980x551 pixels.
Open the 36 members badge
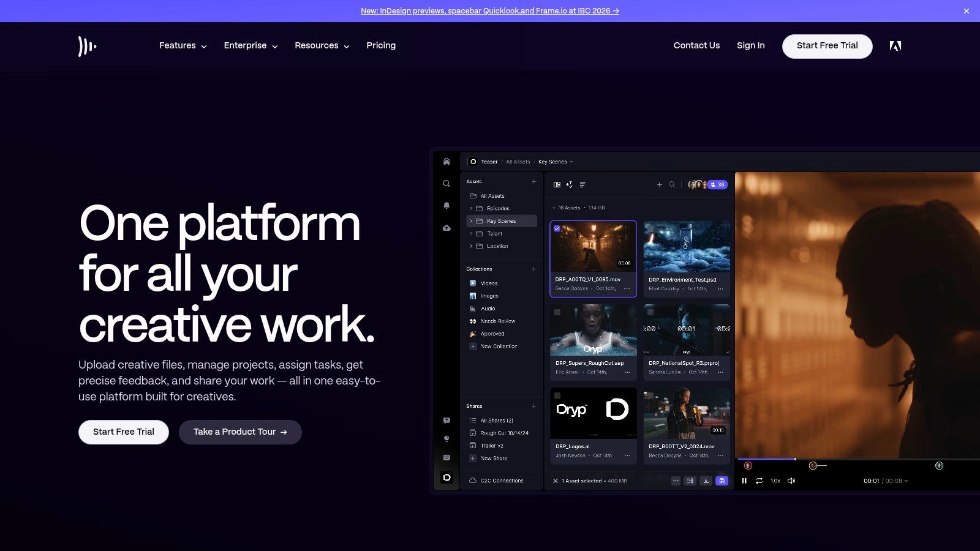pyautogui.click(x=717, y=184)
